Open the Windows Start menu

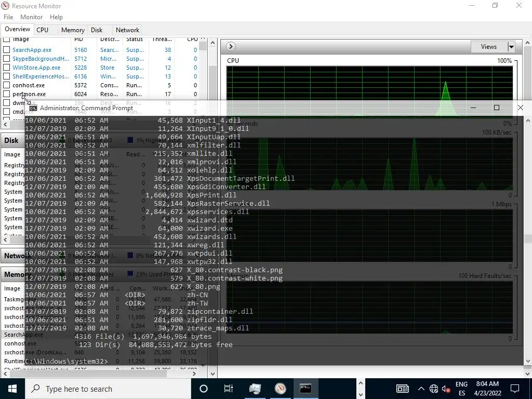(x=12, y=389)
